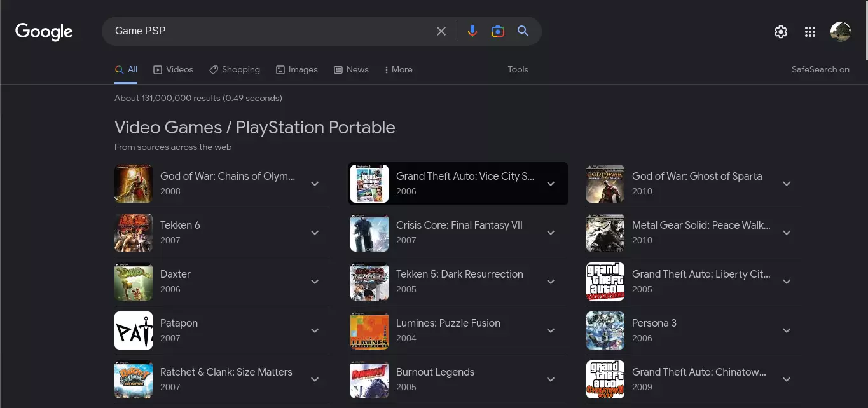The height and width of the screenshot is (408, 868).
Task: Open the Daxter cover thumbnail
Action: tap(134, 282)
